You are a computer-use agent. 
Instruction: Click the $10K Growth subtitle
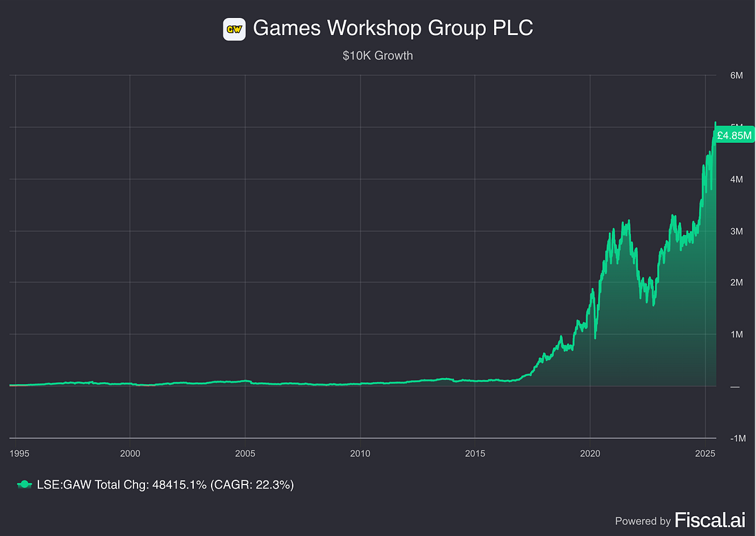click(x=377, y=56)
